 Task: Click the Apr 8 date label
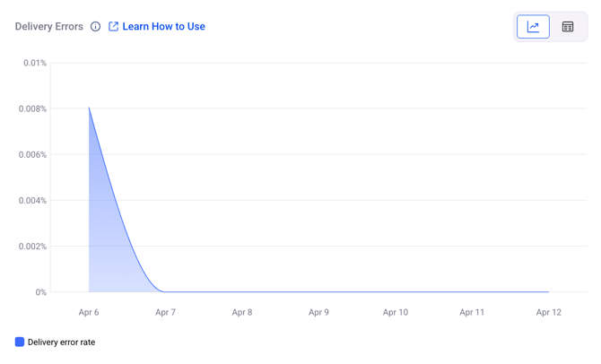click(242, 312)
